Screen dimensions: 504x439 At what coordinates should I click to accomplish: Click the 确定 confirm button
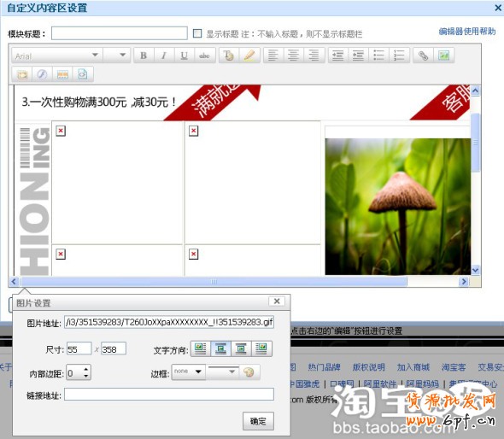click(258, 421)
